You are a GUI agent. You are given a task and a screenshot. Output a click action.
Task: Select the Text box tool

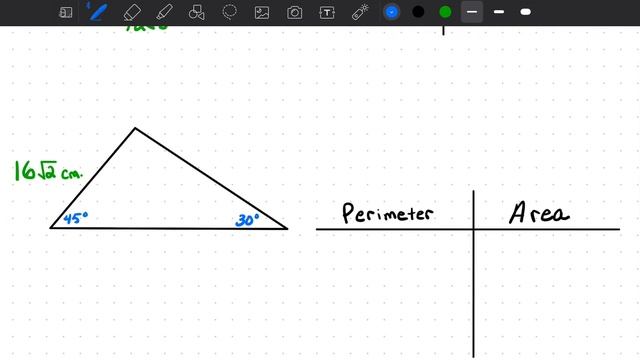[327, 13]
